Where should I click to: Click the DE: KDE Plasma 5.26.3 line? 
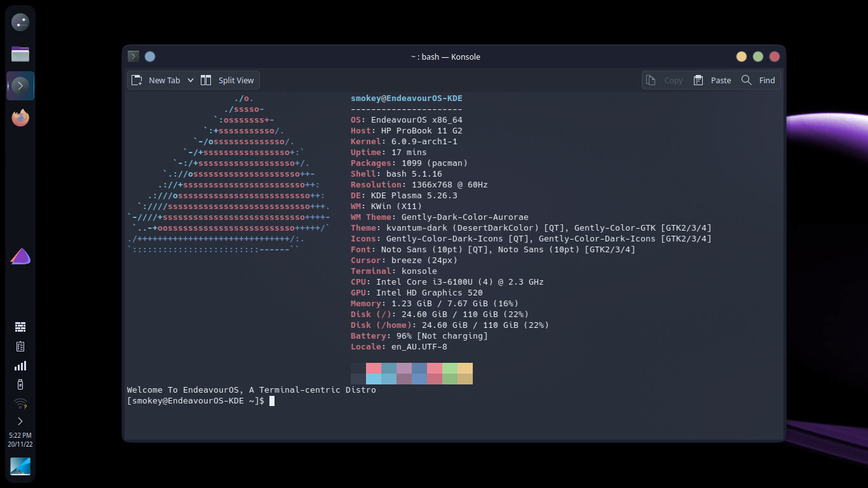point(404,196)
